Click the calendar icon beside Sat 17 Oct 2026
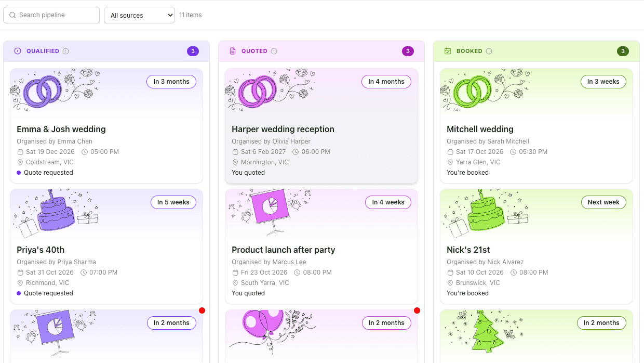Viewport: 644px width, 363px height. (450, 152)
